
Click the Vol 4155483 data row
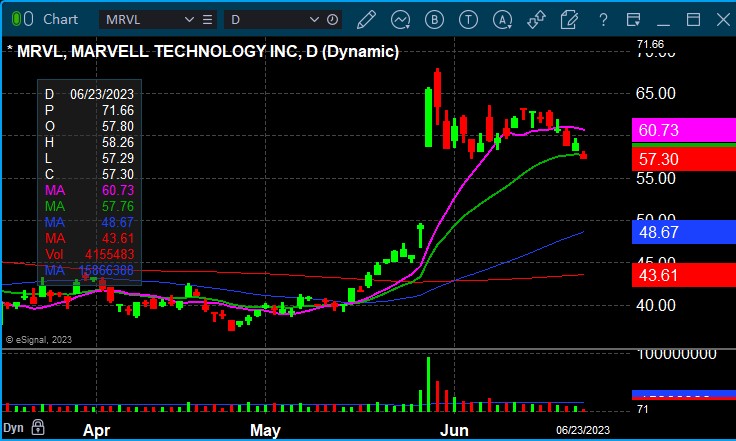pos(89,254)
